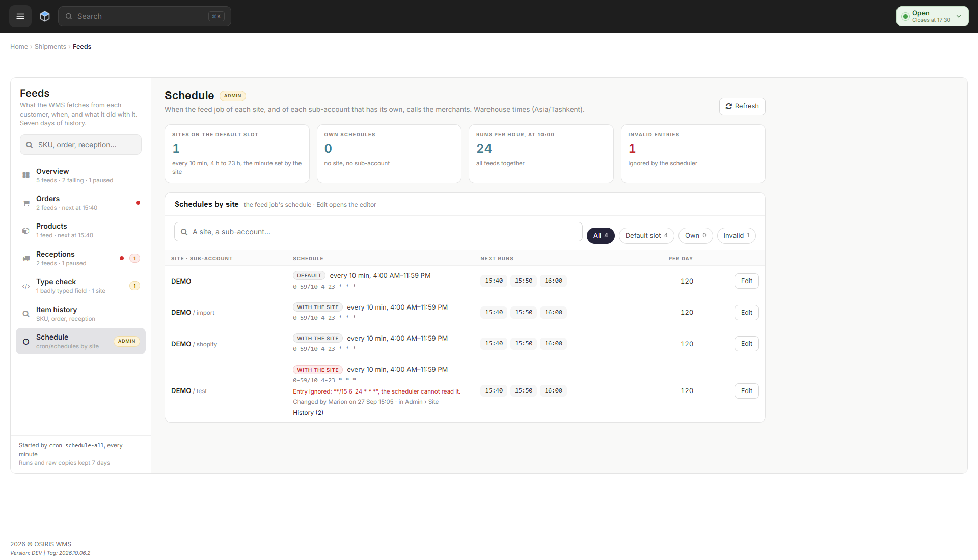Click the search magnifier icon in top bar

pyautogui.click(x=69, y=16)
